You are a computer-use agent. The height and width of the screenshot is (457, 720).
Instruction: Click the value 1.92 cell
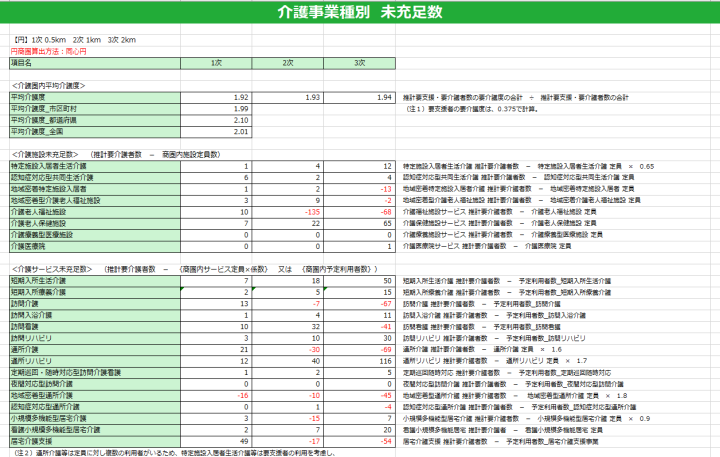216,97
